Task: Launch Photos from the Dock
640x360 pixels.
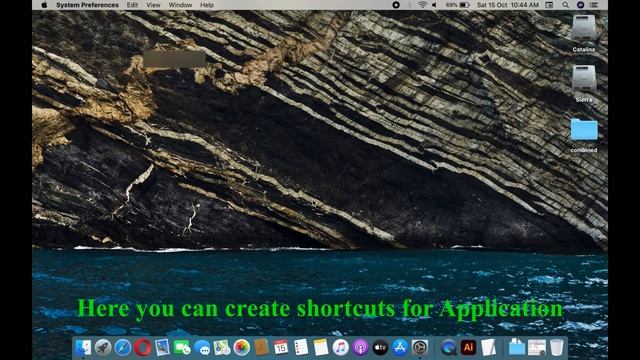Action: click(242, 348)
